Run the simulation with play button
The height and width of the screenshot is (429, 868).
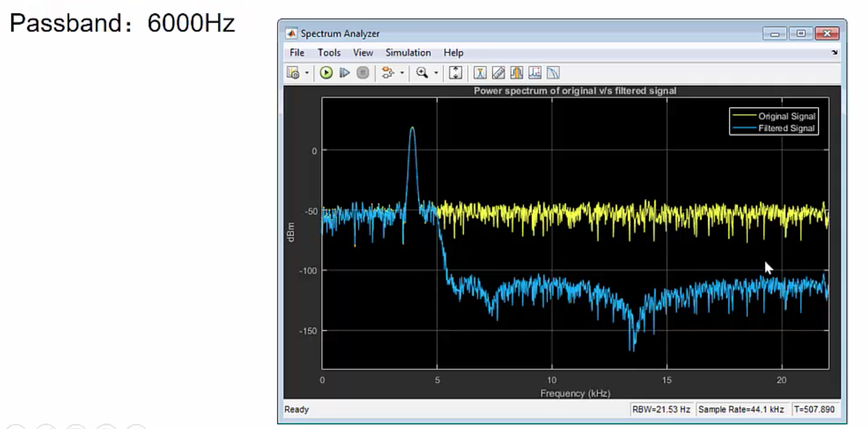(x=327, y=73)
